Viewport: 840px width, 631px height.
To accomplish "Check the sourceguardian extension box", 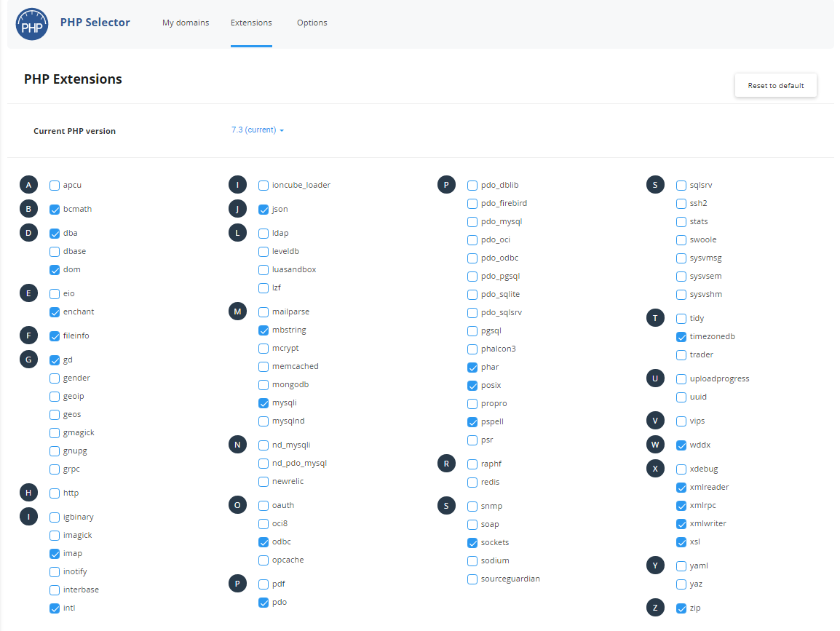I will (x=472, y=579).
